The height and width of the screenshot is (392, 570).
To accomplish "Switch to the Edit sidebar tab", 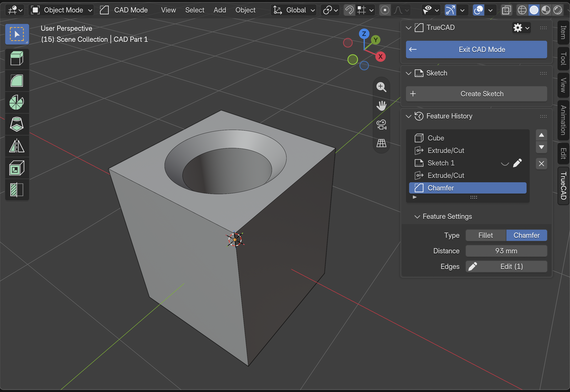I will click(x=563, y=154).
